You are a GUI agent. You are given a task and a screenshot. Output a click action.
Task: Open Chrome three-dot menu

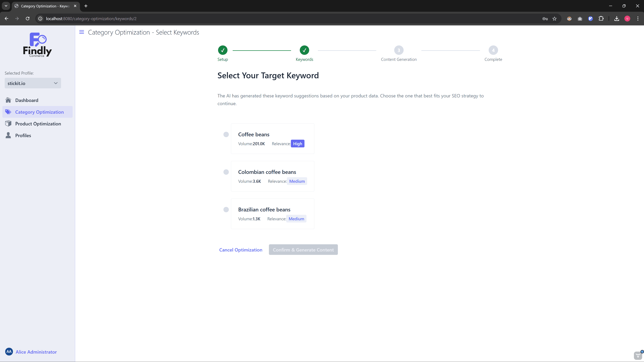[638, 19]
